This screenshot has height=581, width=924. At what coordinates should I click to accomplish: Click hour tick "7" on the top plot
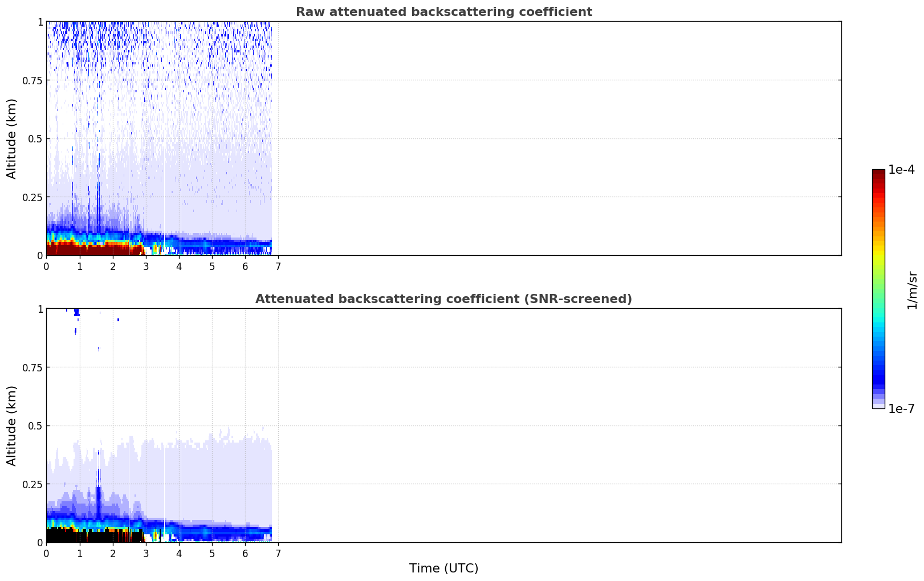pos(278,267)
